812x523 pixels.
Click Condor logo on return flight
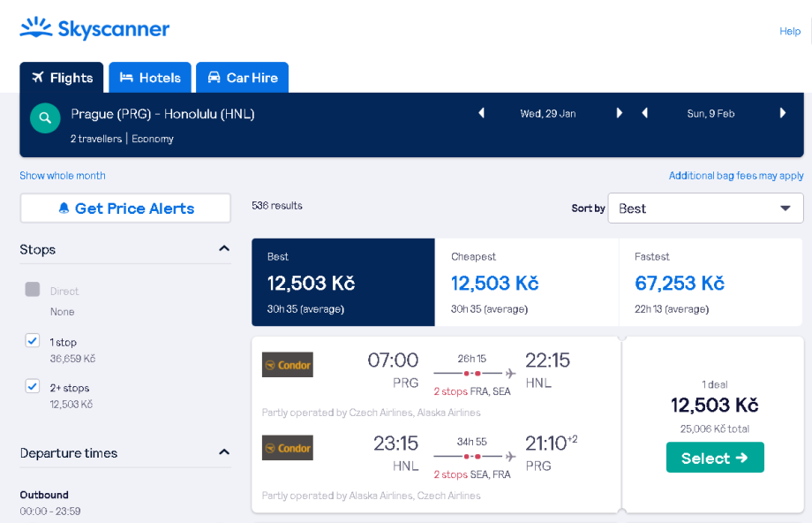pos(287,448)
